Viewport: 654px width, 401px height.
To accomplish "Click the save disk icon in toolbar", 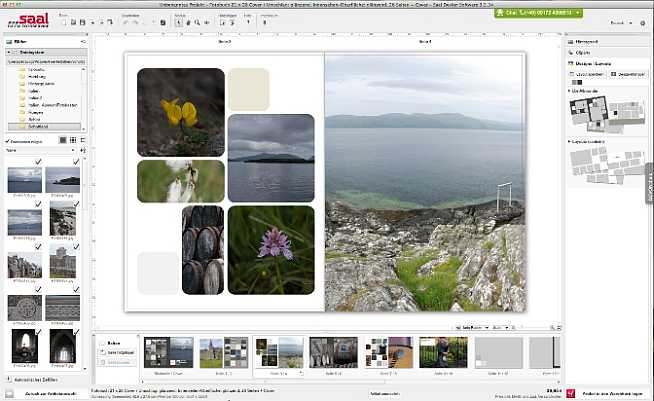I will (x=83, y=23).
